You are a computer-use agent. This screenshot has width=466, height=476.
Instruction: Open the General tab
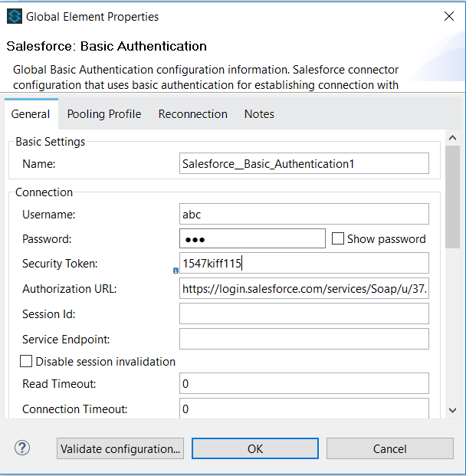coord(31,114)
